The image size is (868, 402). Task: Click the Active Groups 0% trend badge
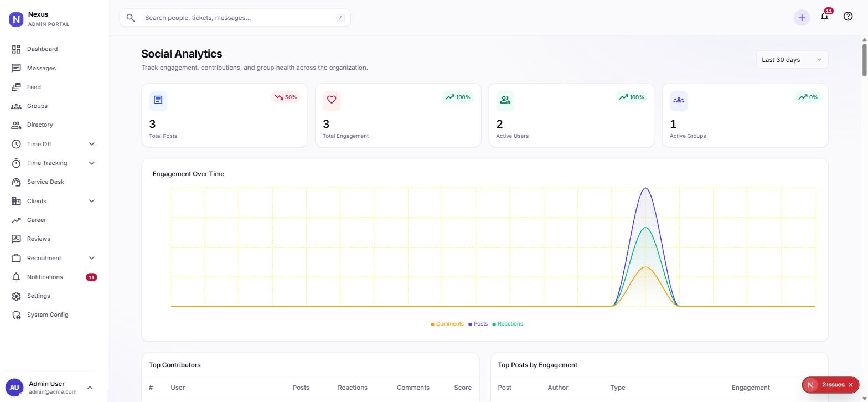coord(808,97)
